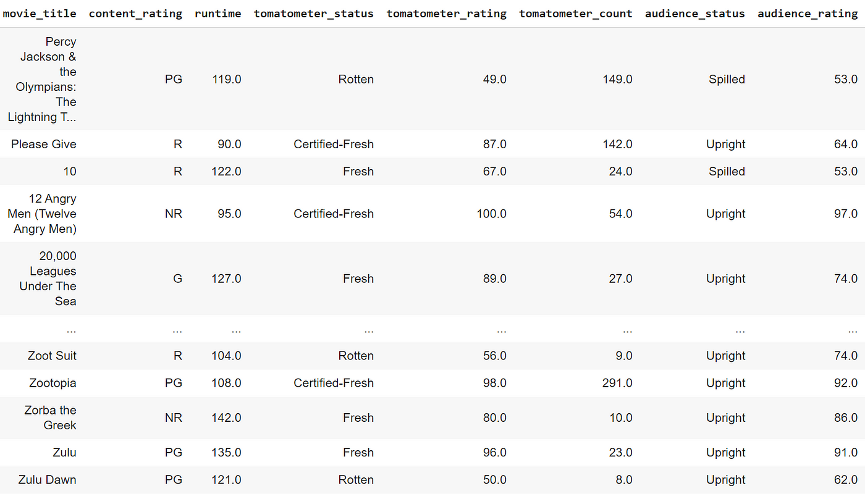Viewport: 865px width, 504px height.
Task: Select the Please Give title cell
Action: [44, 144]
